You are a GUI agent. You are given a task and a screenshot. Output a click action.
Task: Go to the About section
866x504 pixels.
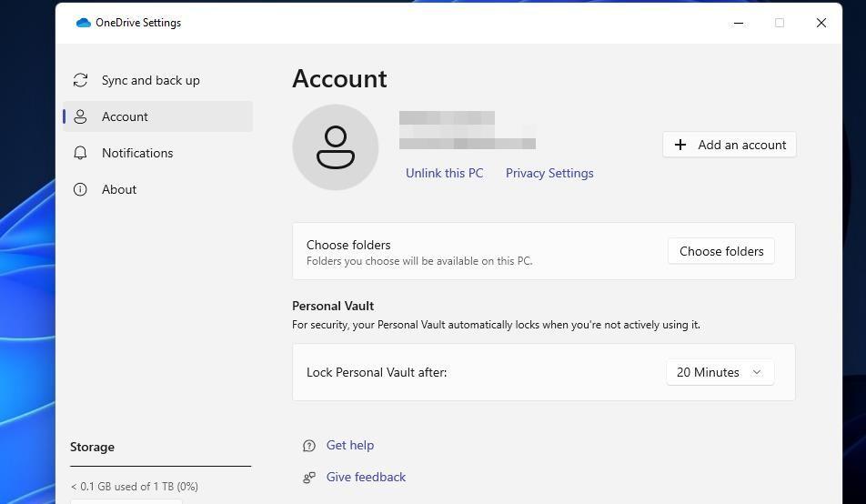point(119,189)
